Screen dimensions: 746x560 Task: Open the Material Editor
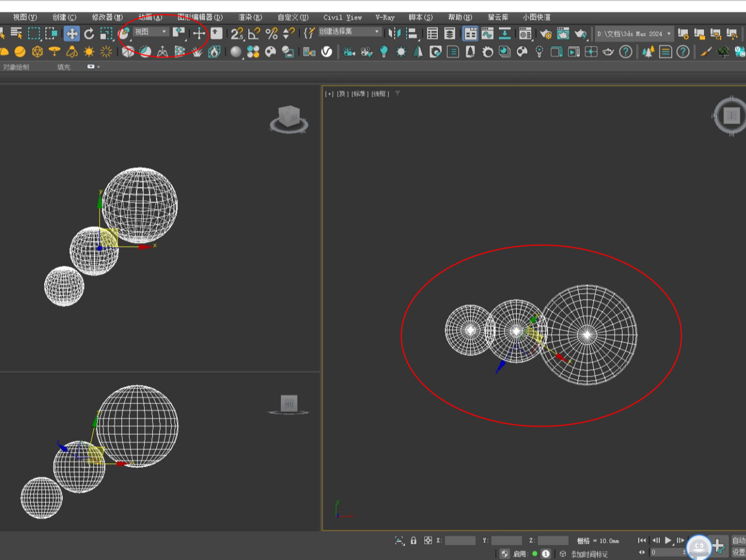pos(526,34)
